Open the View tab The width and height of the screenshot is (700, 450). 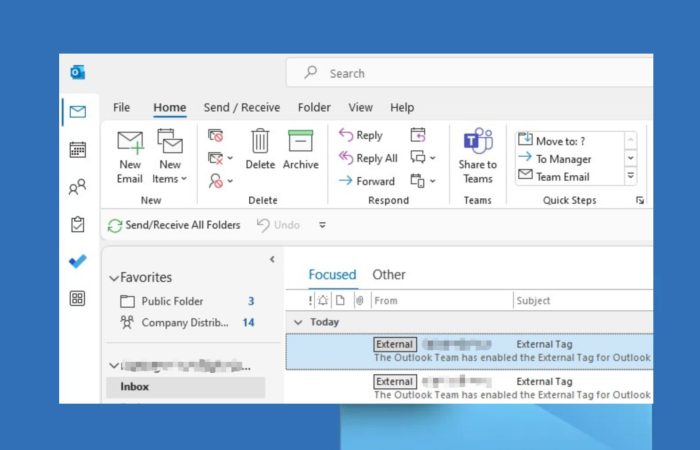360,108
